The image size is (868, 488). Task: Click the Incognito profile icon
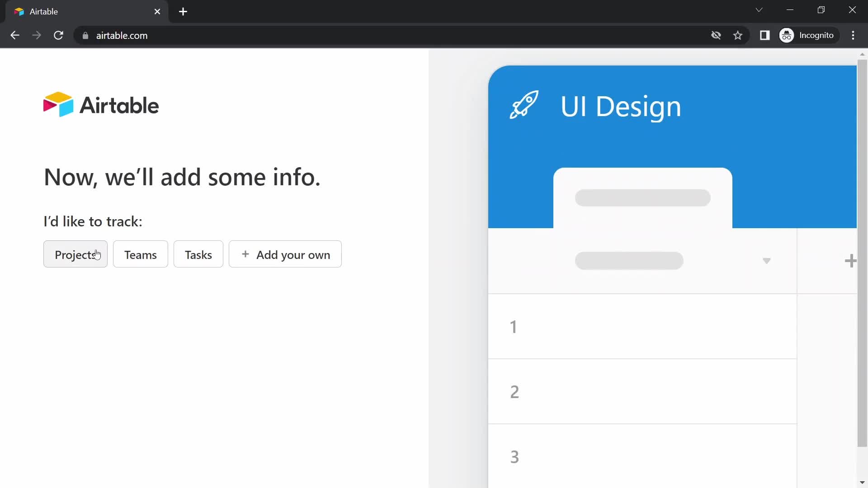(788, 35)
